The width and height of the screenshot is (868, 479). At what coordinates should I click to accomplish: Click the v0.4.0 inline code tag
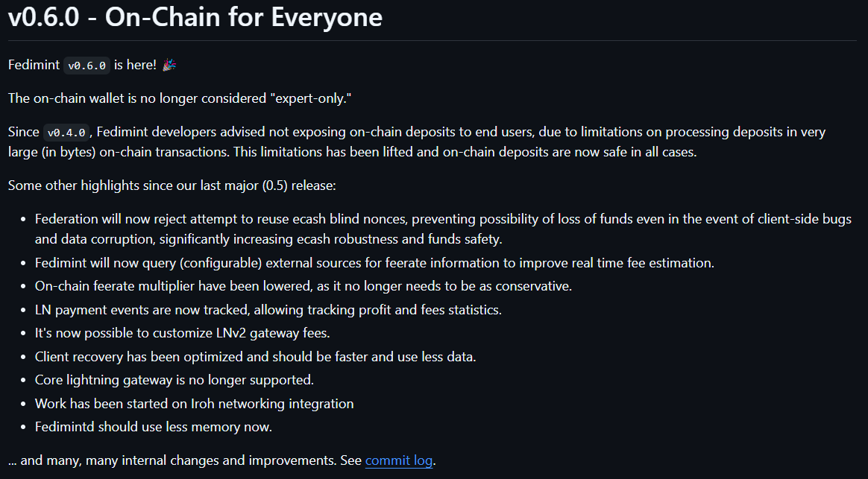tap(66, 132)
